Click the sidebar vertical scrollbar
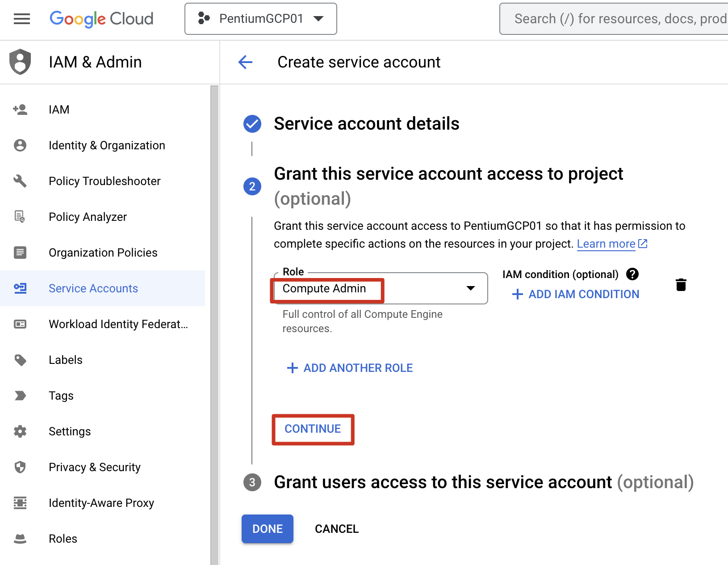Screen dimensions: 728x565 214,325
